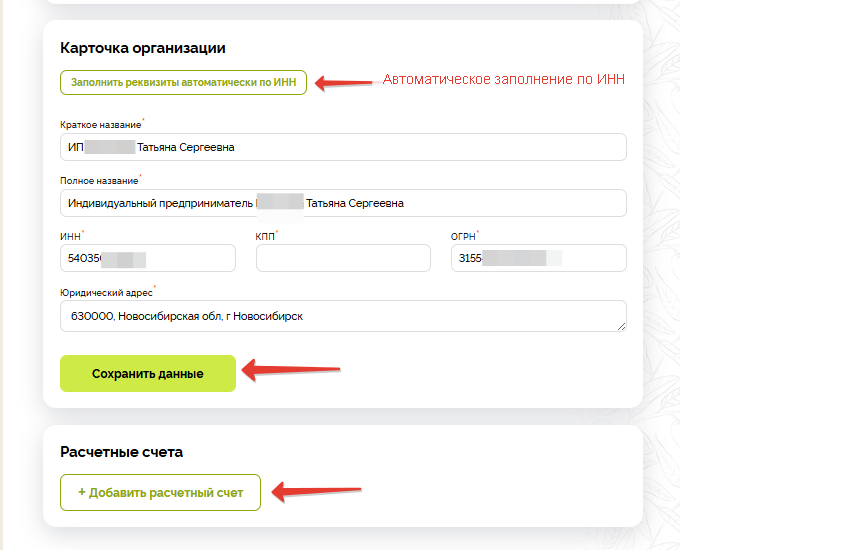Image resolution: width=866 pixels, height=550 pixels.
Task: Click the address textarea resize handle
Action: [621, 326]
